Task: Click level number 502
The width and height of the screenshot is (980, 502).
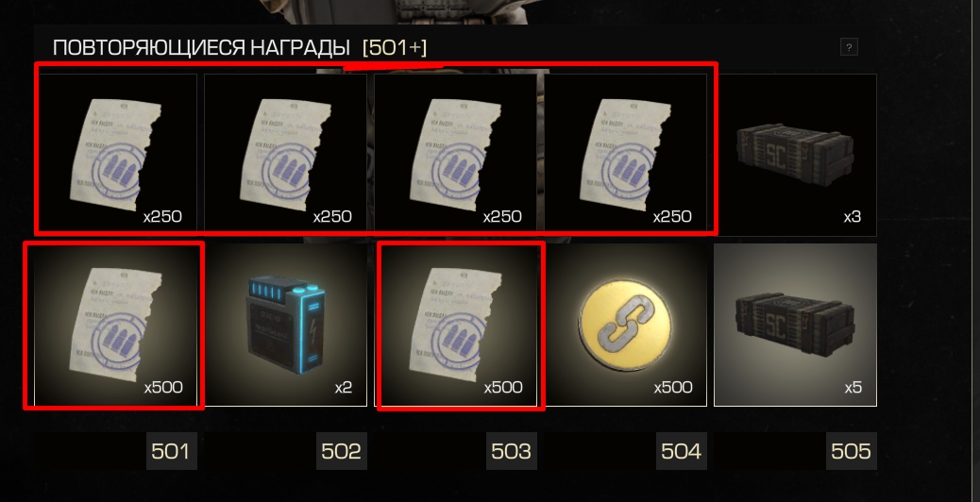Action: (341, 451)
